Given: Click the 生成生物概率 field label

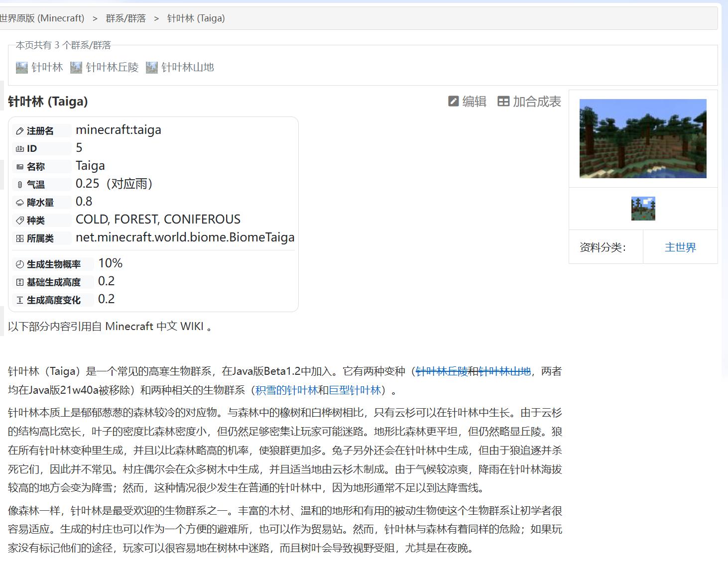Looking at the screenshot, I should click(54, 264).
